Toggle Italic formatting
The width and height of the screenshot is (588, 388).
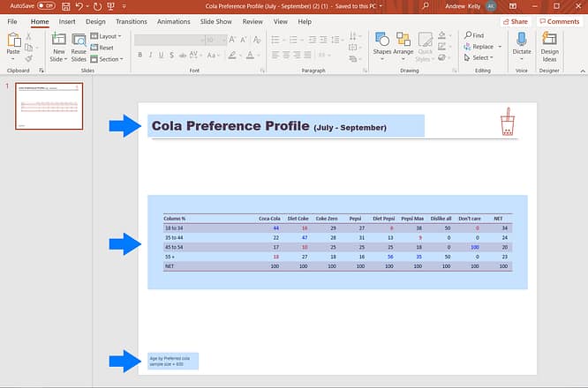click(x=150, y=55)
